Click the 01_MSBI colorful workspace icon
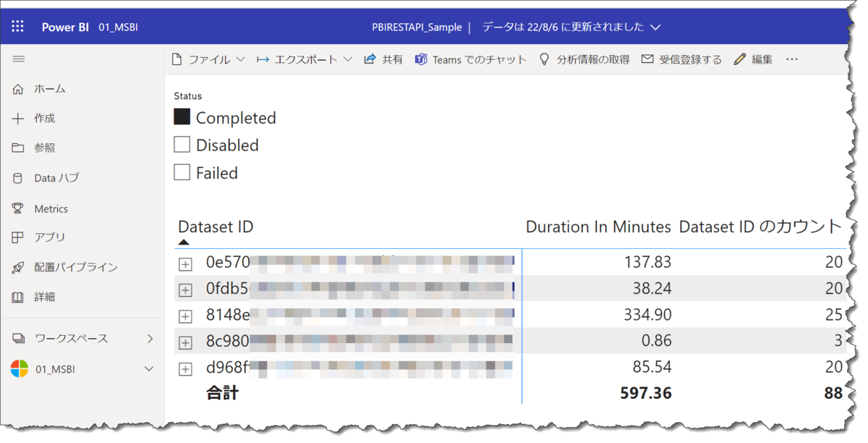Viewport: 868px width, 443px height. (x=20, y=369)
